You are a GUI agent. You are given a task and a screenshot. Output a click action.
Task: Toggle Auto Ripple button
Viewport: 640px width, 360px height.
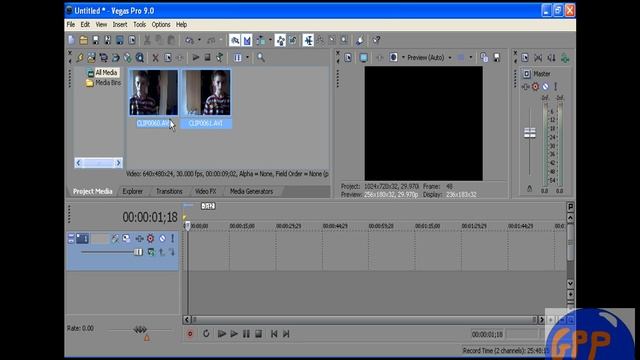click(x=261, y=40)
